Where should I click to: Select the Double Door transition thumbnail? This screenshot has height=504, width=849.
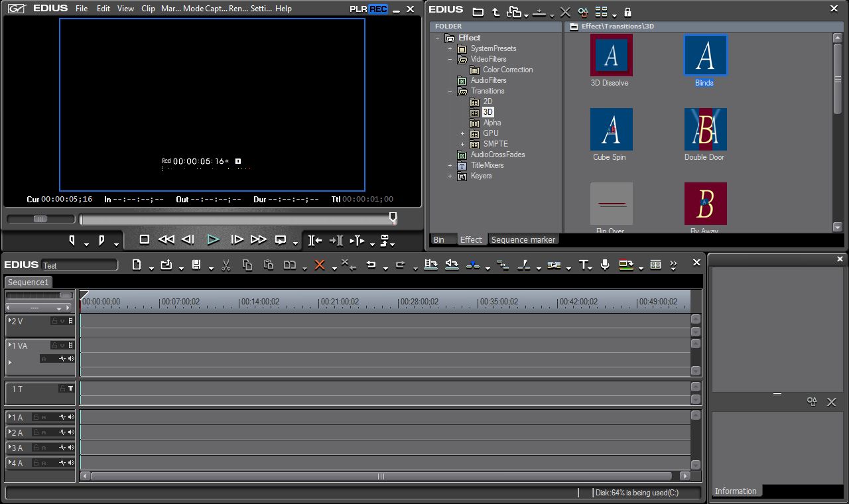click(x=705, y=129)
